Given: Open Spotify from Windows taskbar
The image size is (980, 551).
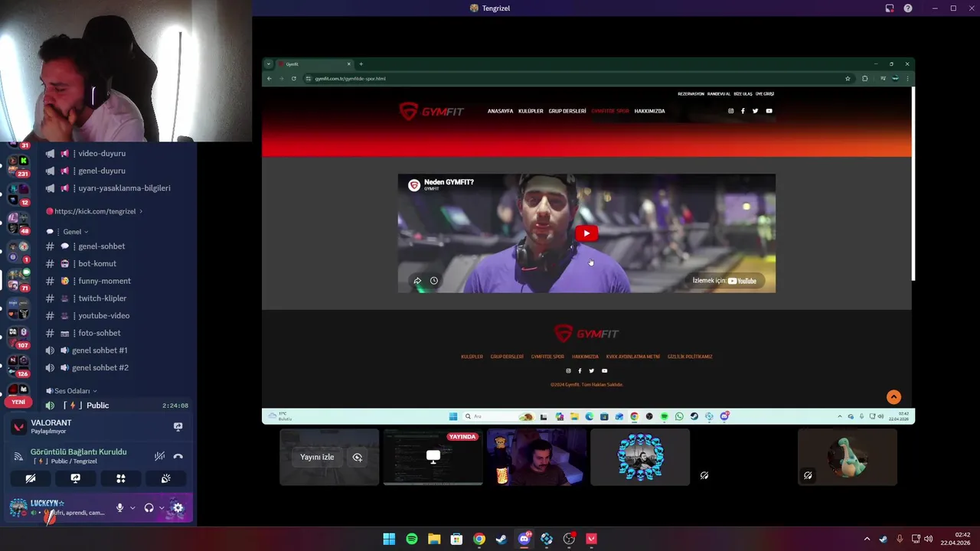Looking at the screenshot, I should click(x=412, y=539).
